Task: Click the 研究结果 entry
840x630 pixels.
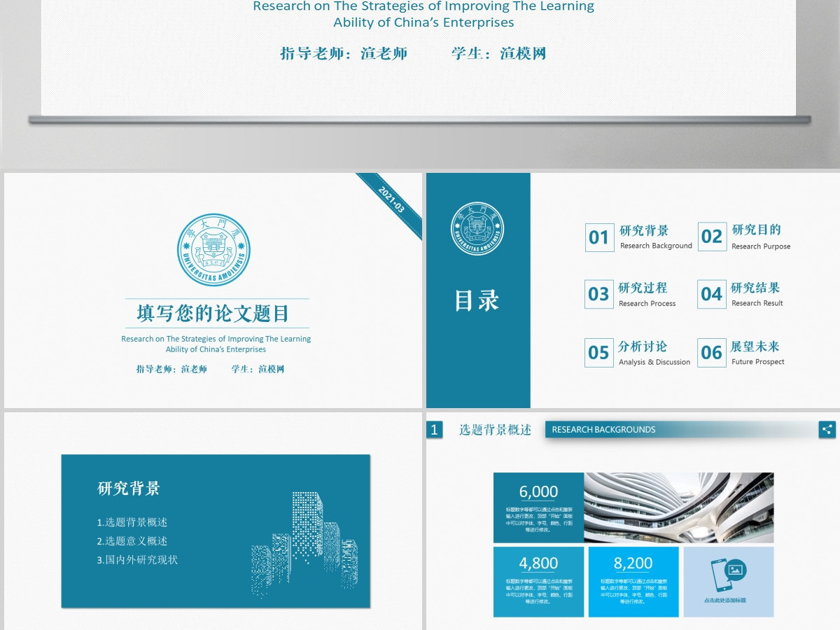Action: pos(755,288)
